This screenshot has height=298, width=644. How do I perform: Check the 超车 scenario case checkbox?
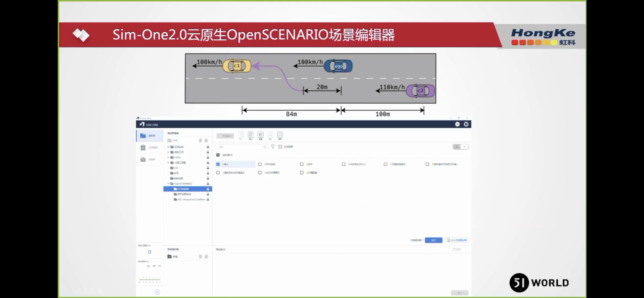point(301,164)
